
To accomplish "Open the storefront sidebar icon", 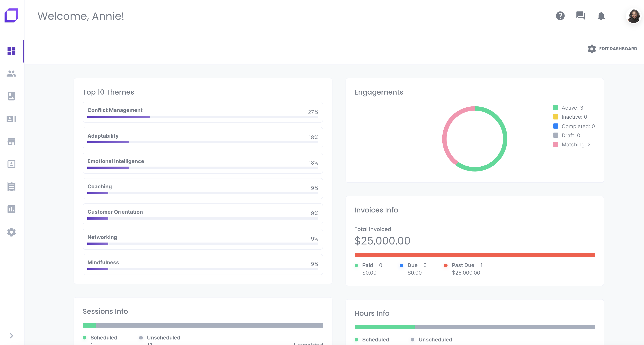I will [11, 141].
